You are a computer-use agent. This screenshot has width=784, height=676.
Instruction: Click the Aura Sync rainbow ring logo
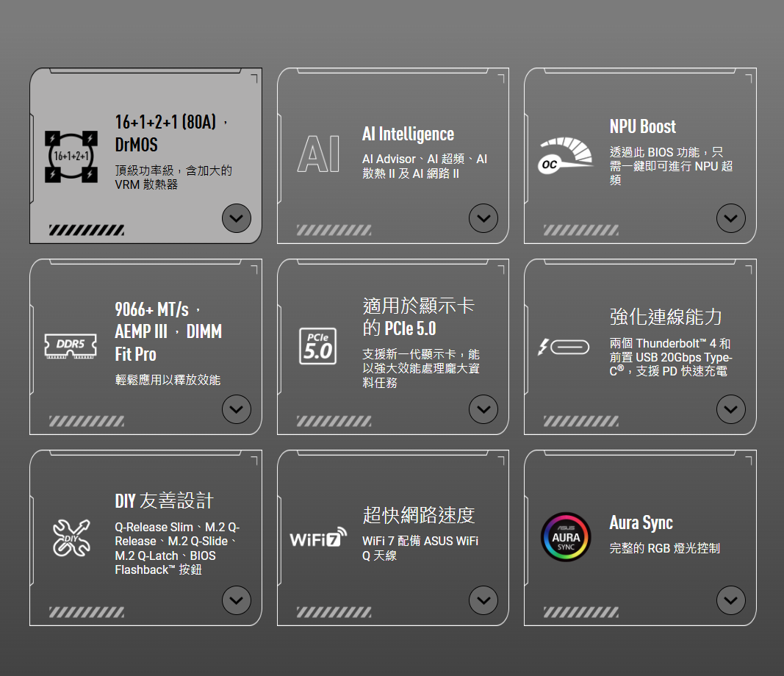click(x=565, y=536)
